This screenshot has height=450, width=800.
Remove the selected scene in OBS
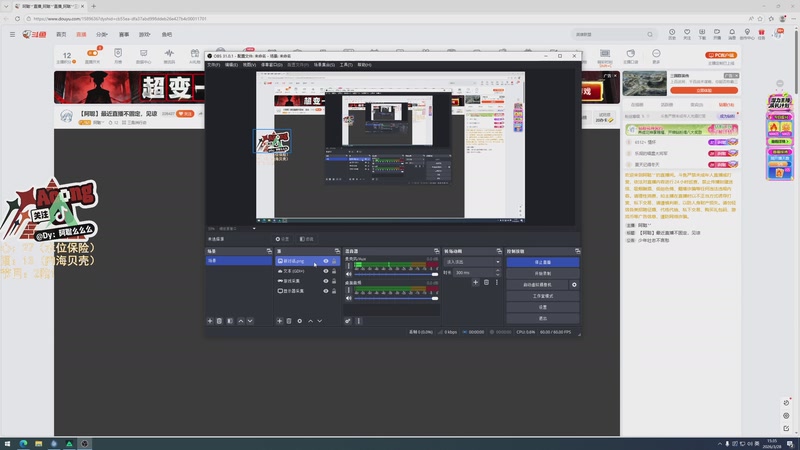[x=219, y=321]
